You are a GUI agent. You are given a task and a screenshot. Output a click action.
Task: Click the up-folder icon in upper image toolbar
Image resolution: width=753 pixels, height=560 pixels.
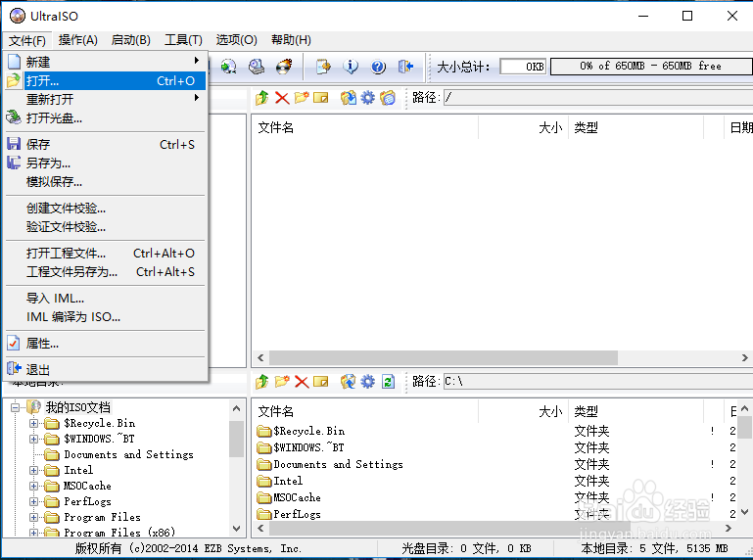pos(262,98)
